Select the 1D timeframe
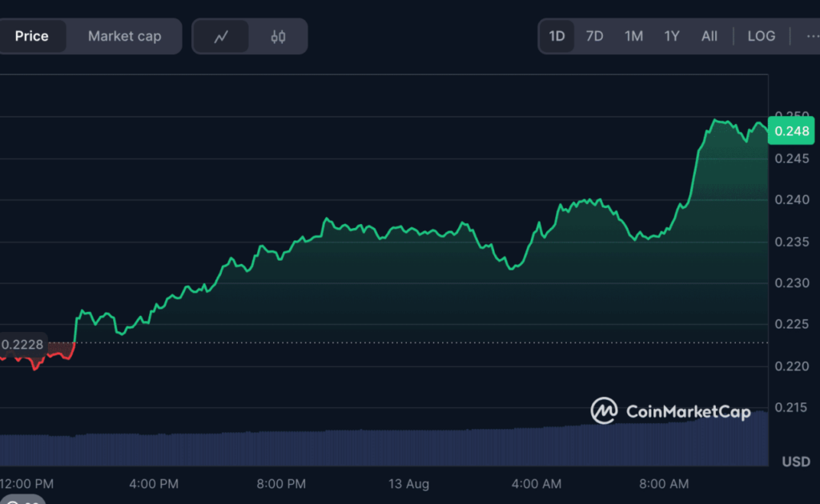Screen dimensions: 820x504 557,35
